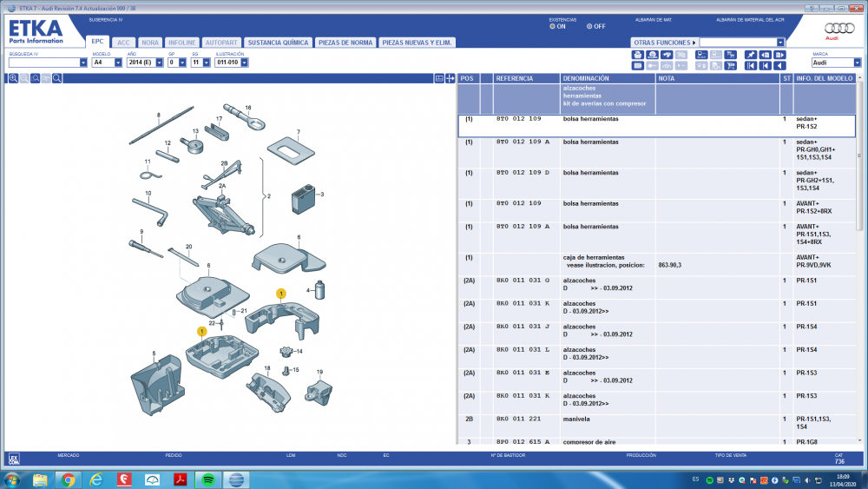This screenshot has height=489, width=868.
Task: Click the previous-step arrow with bar icon
Action: (x=765, y=65)
